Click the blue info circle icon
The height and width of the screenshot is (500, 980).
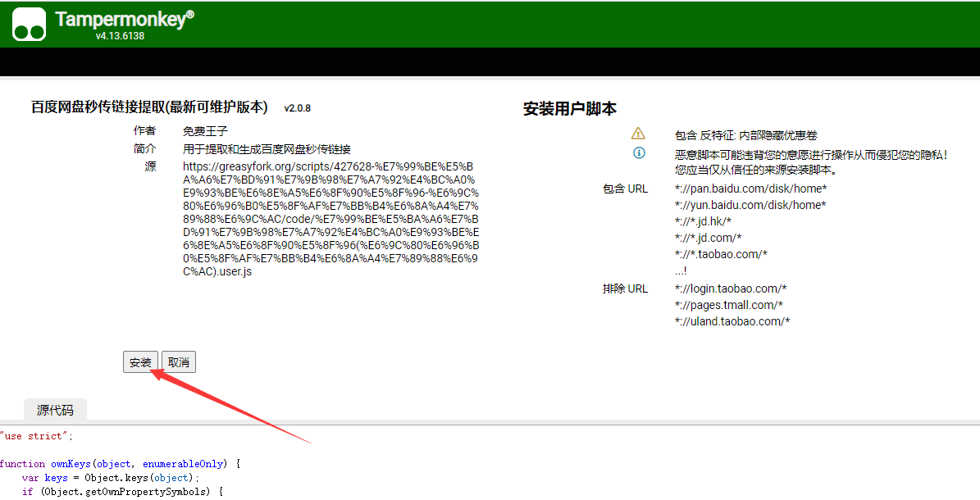coord(638,153)
